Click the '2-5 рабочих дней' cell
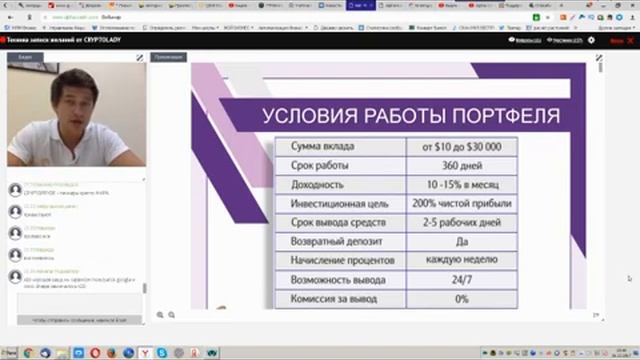The image size is (640, 360). [x=462, y=222]
